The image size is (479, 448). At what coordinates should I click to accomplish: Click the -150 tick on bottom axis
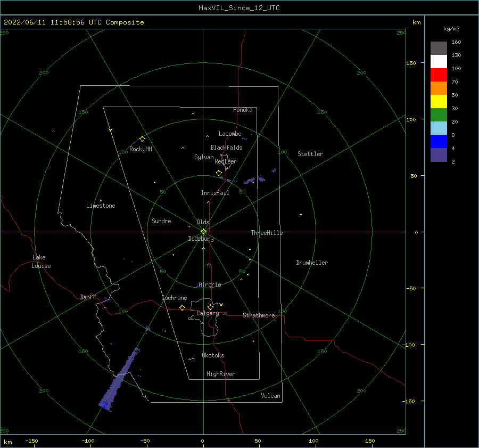[x=31, y=441]
